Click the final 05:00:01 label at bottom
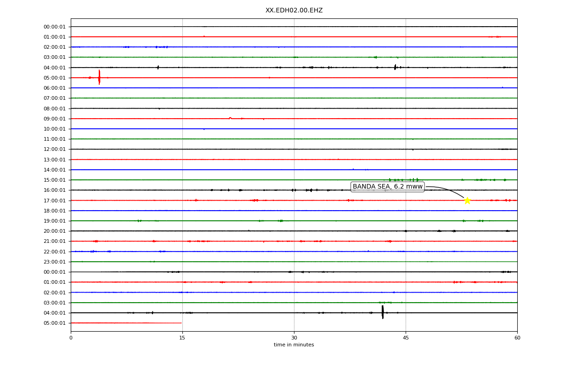 55,323
